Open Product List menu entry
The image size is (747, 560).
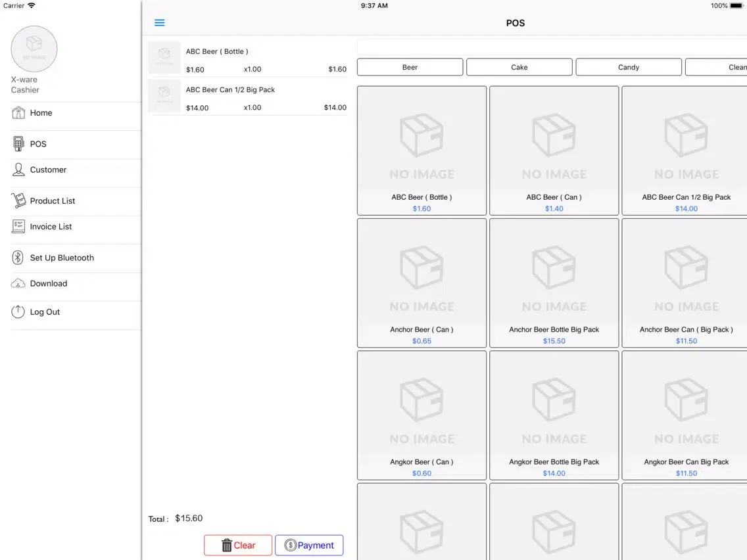76,200
